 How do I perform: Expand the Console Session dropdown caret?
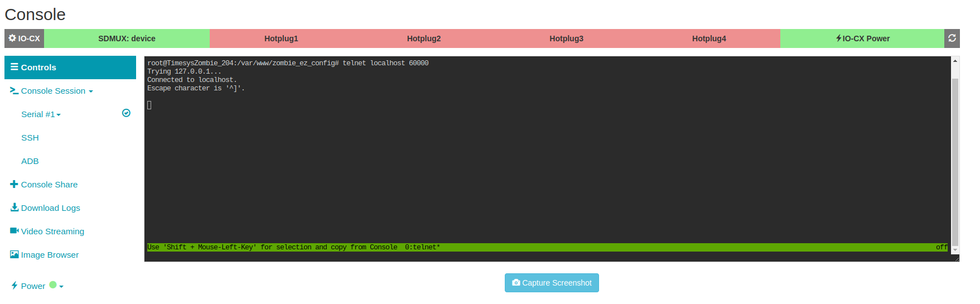click(91, 91)
